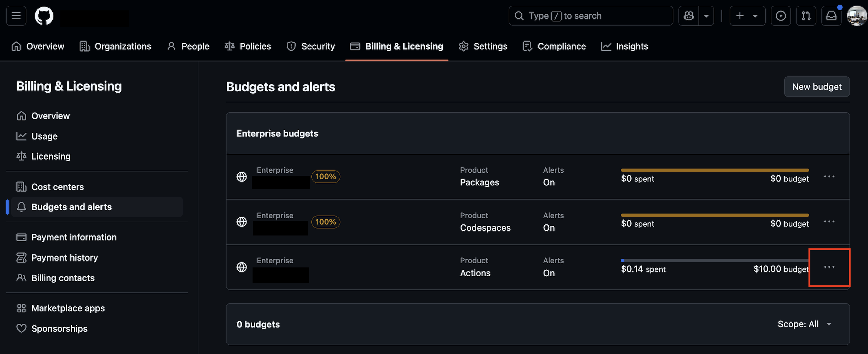Screen dimensions: 868x354
Task: Open Billing contacts in sidebar
Action: [97, 278]
